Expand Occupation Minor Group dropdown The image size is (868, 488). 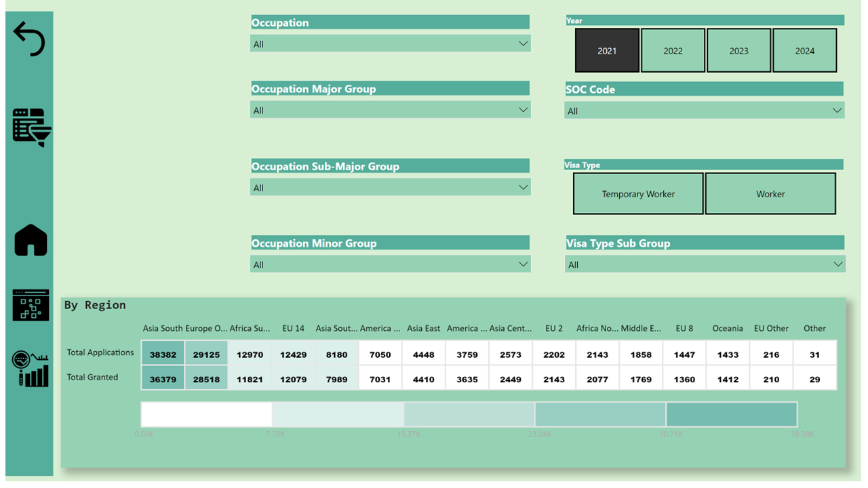pos(390,265)
